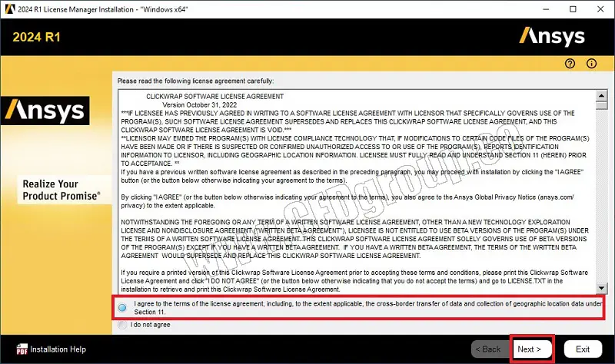Maximize the installer window
The image size is (615, 364).
click(573, 9)
